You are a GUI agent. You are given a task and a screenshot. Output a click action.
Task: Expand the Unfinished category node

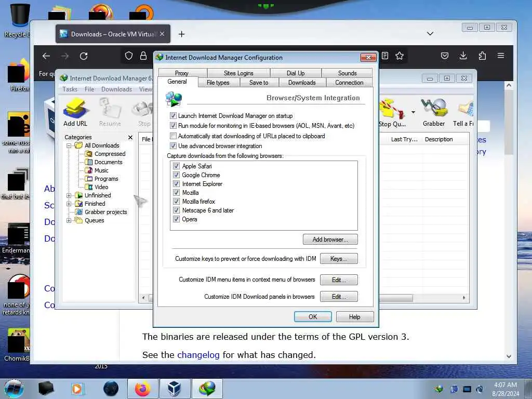69,195
